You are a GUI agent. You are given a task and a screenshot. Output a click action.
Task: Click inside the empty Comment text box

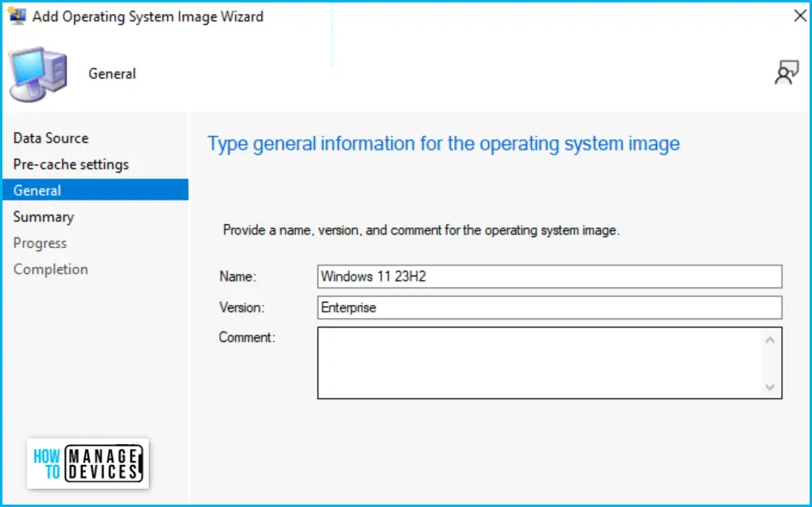[x=539, y=362]
